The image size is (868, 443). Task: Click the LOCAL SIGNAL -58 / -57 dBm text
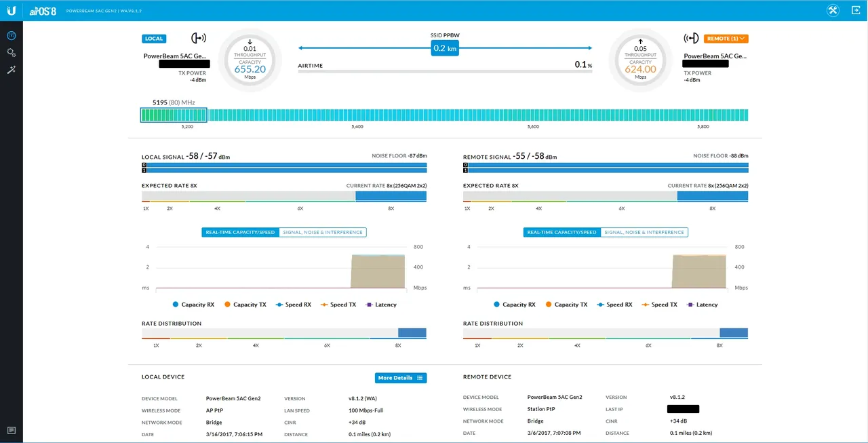[186, 157]
